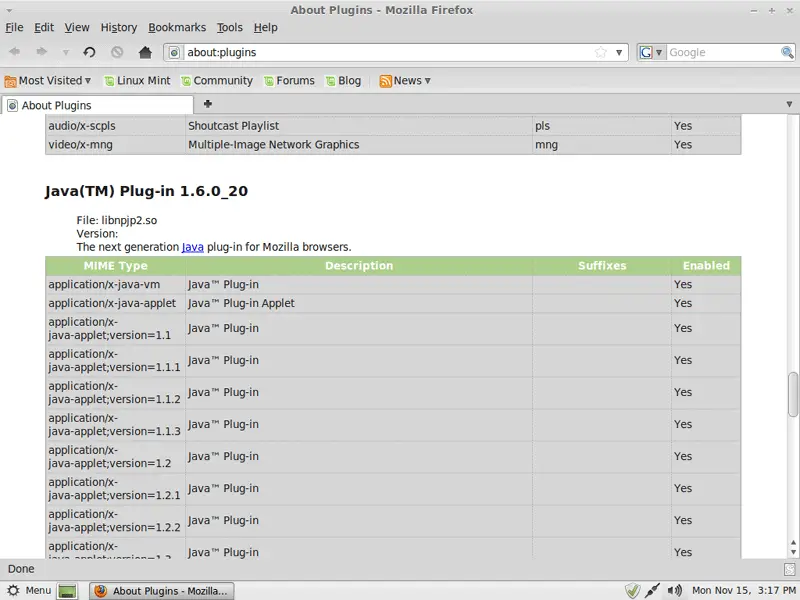Click the Java(TM) Plug-in 1.6.0_20 heading
The height and width of the screenshot is (600, 800).
[x=146, y=191]
